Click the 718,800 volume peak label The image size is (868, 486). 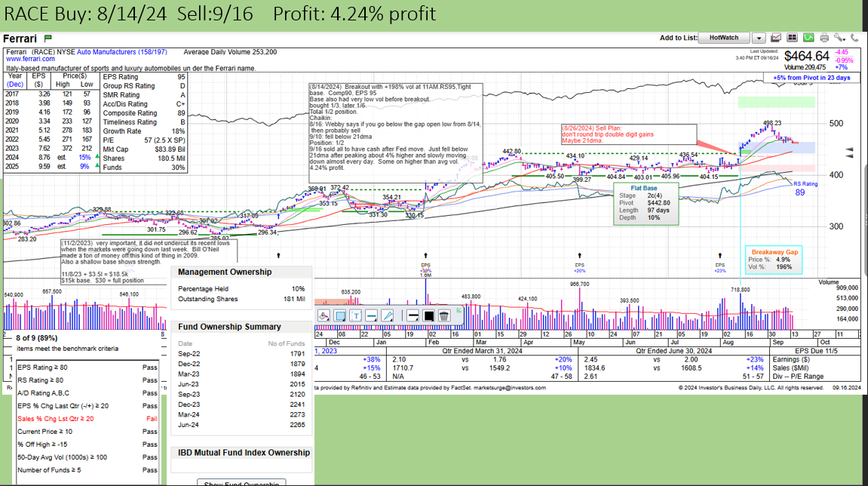click(740, 290)
